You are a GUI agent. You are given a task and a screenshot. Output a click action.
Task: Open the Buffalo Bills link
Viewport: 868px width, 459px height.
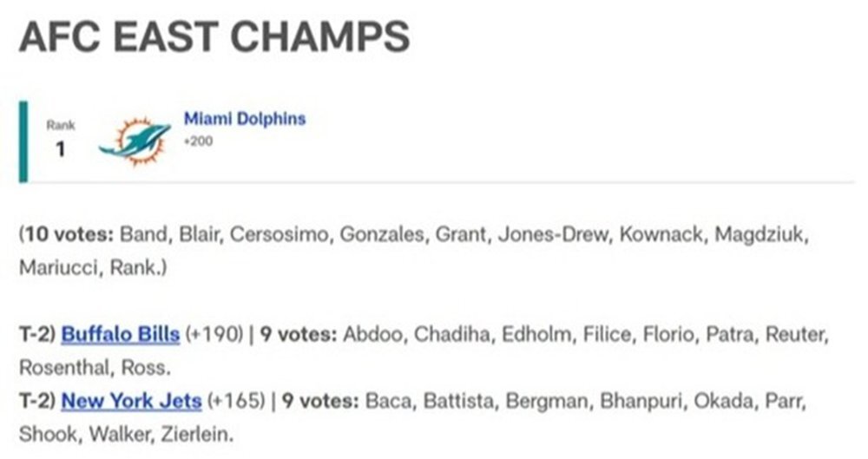pos(120,334)
